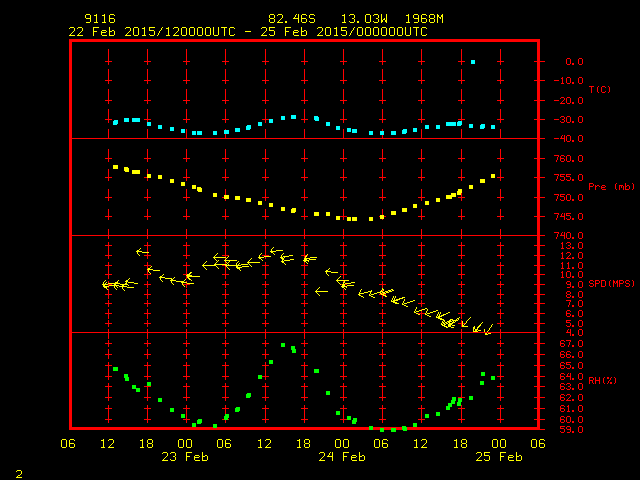
Task: Click the 00 hour label above 25 Feb
Action: point(499,444)
